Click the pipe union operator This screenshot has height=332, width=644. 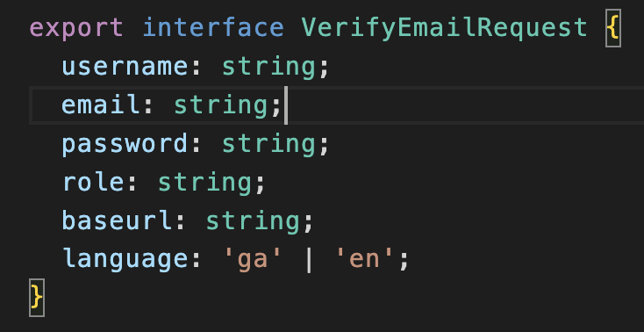[x=309, y=260]
